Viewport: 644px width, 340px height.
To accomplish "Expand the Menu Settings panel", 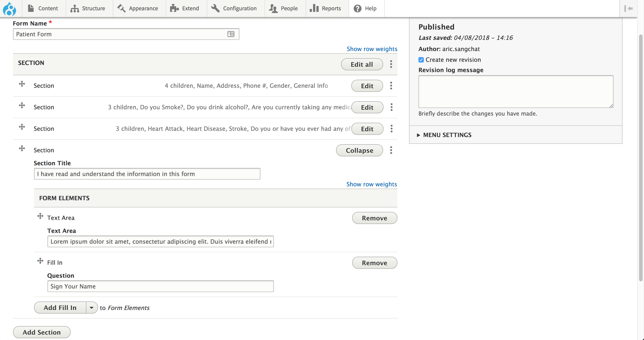I will pos(447,135).
